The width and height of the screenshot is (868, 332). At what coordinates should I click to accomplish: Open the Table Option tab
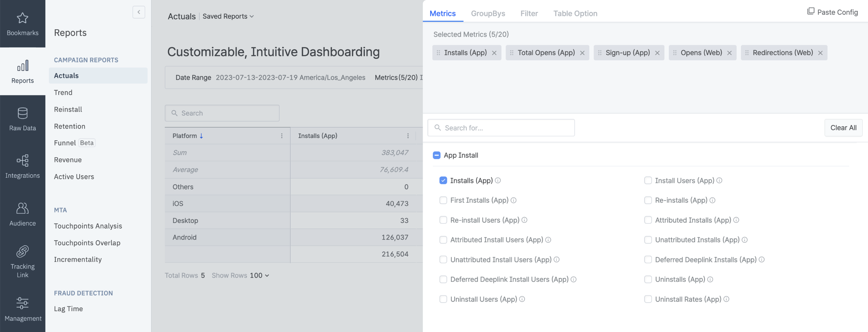575,13
